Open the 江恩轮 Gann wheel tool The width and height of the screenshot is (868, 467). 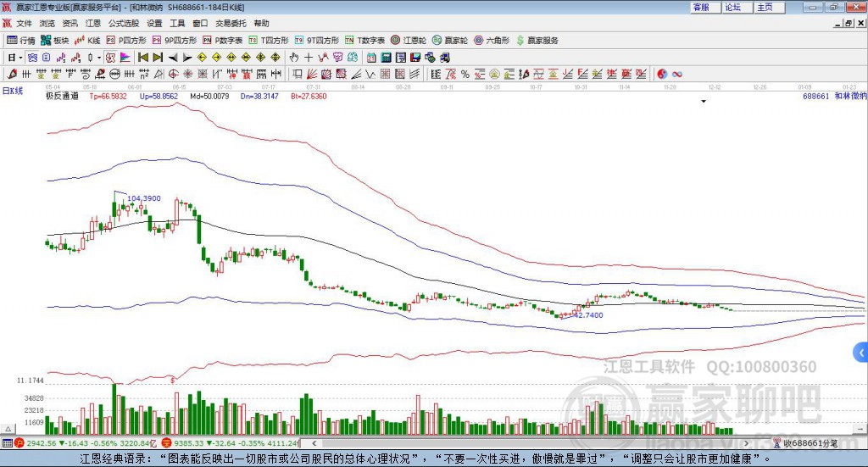coord(409,41)
